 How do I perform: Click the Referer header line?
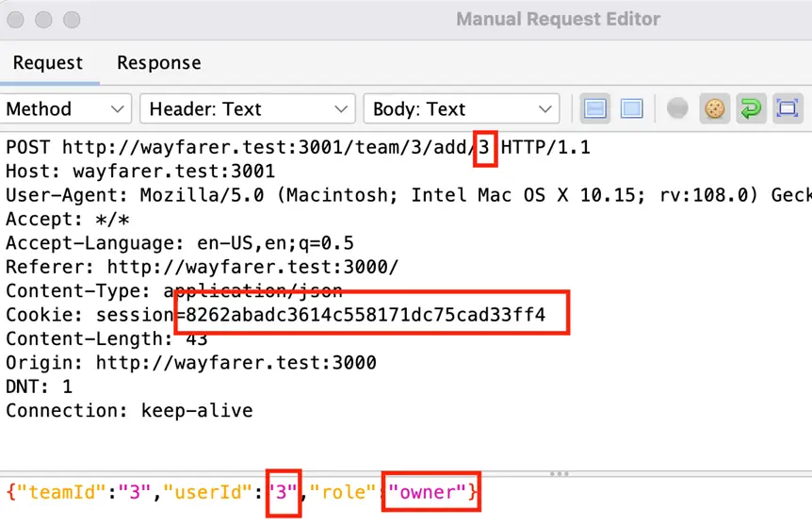pyautogui.click(x=202, y=267)
